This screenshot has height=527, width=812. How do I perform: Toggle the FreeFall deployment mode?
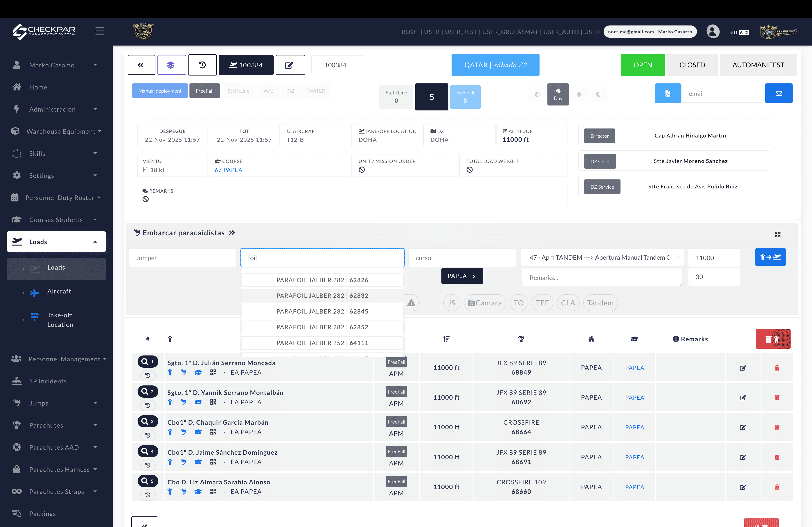pos(204,91)
